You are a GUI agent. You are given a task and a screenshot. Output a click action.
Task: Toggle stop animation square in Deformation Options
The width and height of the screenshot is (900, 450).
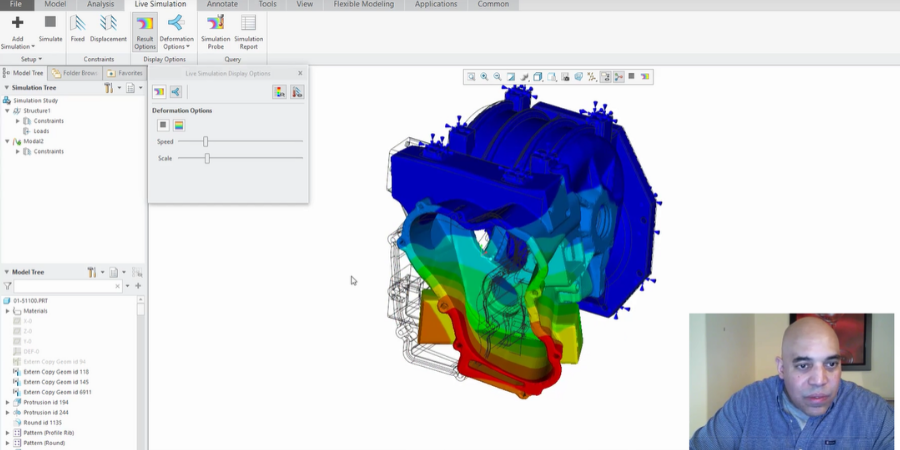click(163, 125)
